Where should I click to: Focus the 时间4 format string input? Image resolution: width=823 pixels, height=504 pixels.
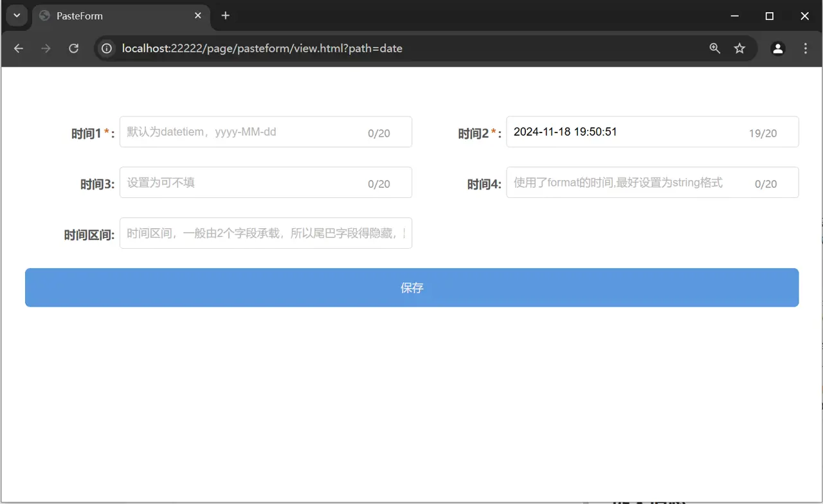[x=653, y=183]
